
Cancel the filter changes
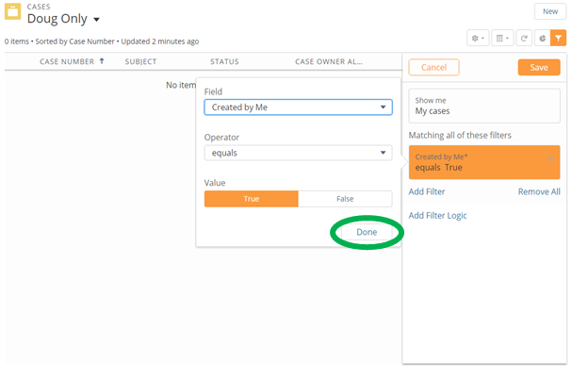tap(433, 68)
